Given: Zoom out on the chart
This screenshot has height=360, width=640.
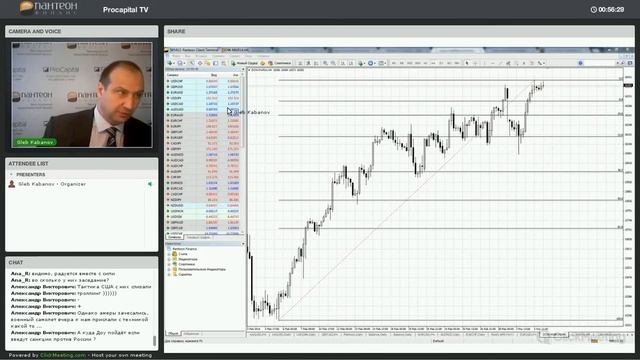Looking at the screenshot, I should click(333, 63).
